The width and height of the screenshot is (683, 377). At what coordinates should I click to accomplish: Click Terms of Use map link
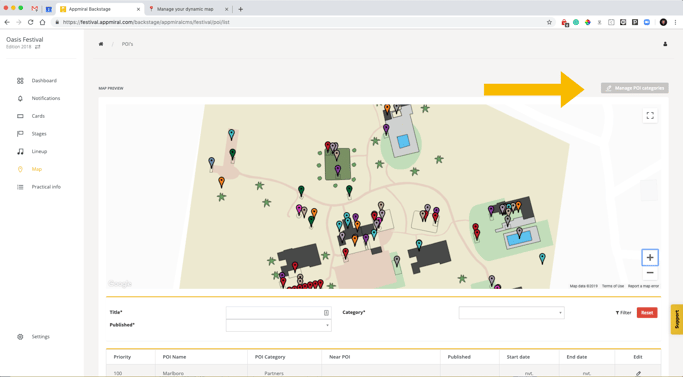click(613, 286)
